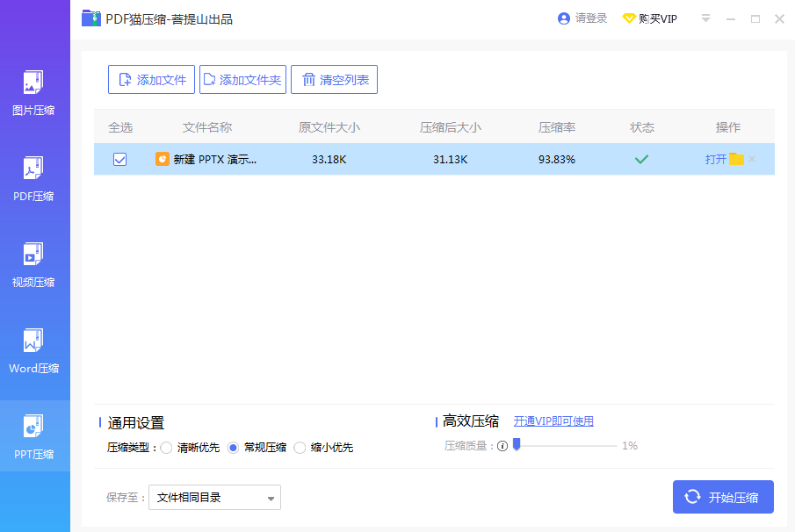Uncheck the 新建 PPTX row checkbox
The height and width of the screenshot is (532, 795).
tap(120, 160)
